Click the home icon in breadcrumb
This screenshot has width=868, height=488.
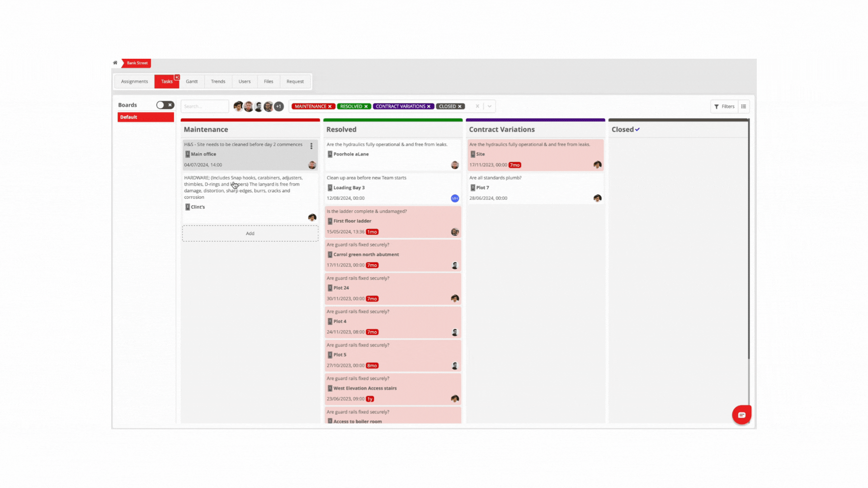(x=115, y=63)
